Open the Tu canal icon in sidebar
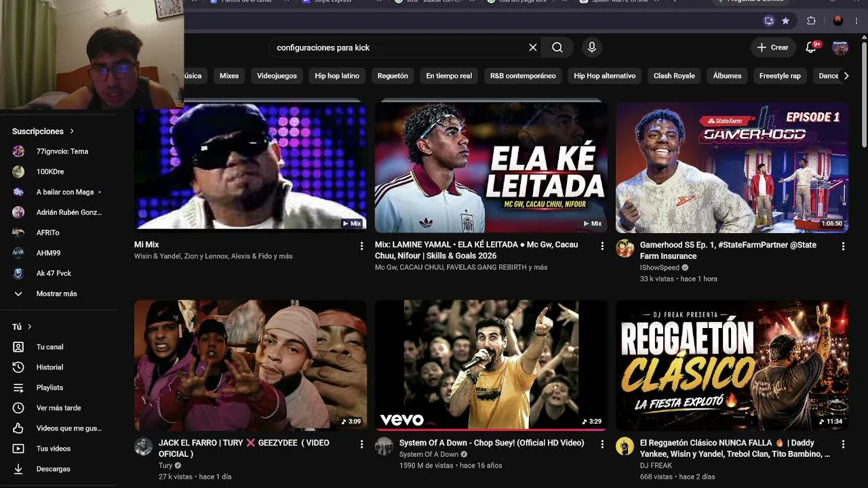The width and height of the screenshot is (868, 488). (18, 347)
